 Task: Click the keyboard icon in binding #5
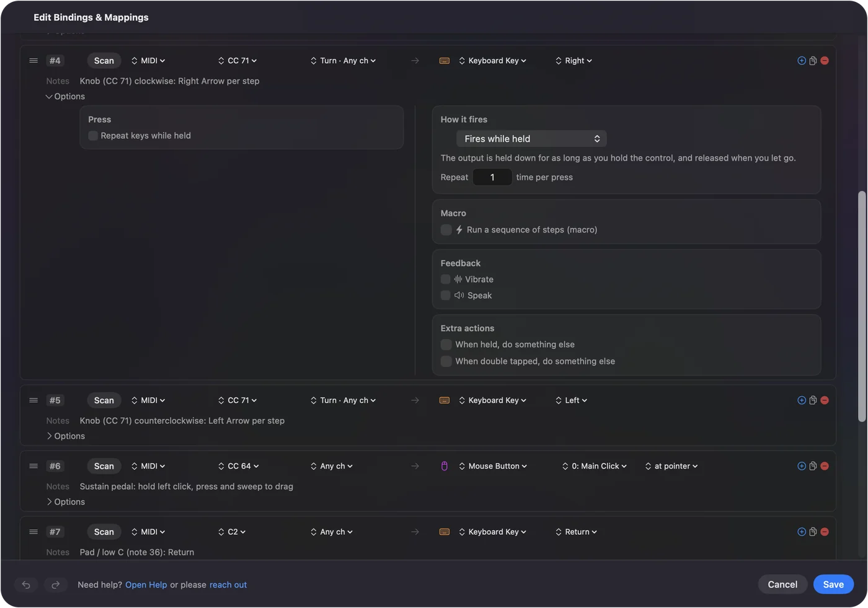(445, 400)
